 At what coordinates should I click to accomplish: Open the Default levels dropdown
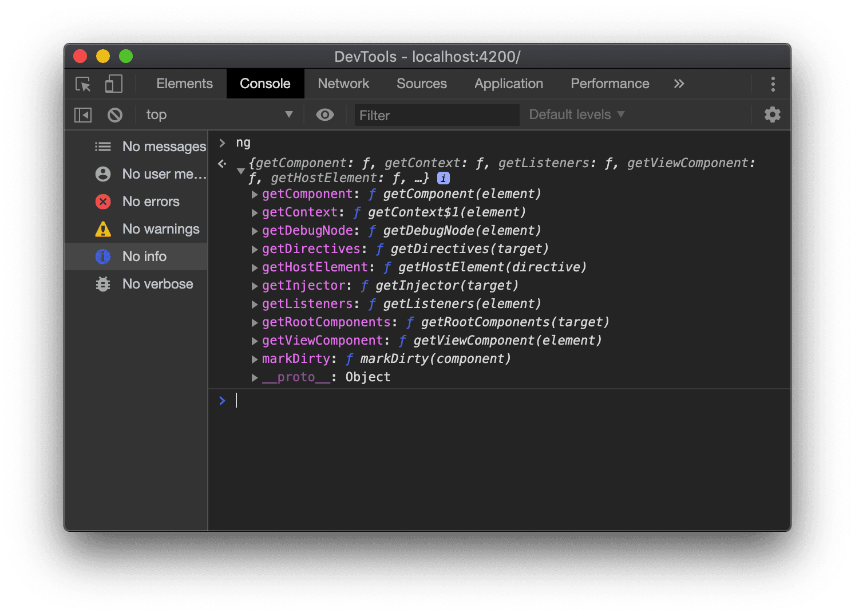tap(577, 115)
